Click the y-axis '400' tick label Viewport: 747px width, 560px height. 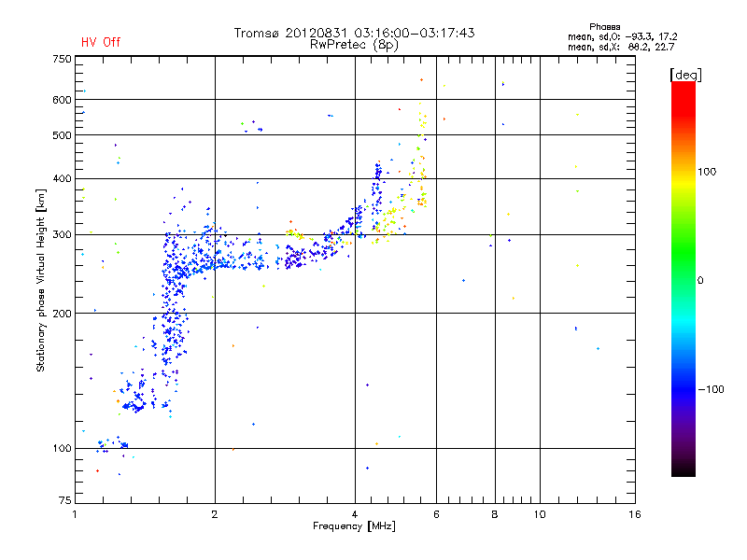(62, 179)
